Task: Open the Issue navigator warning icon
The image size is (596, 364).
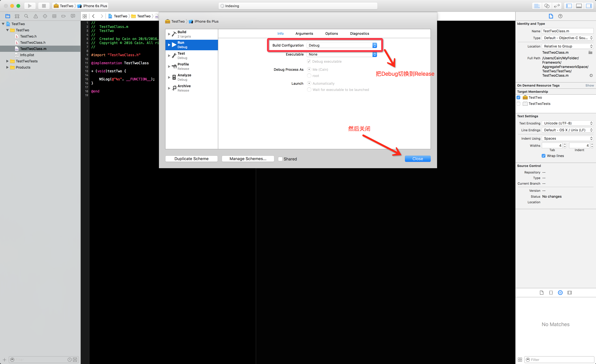Action: (x=36, y=16)
